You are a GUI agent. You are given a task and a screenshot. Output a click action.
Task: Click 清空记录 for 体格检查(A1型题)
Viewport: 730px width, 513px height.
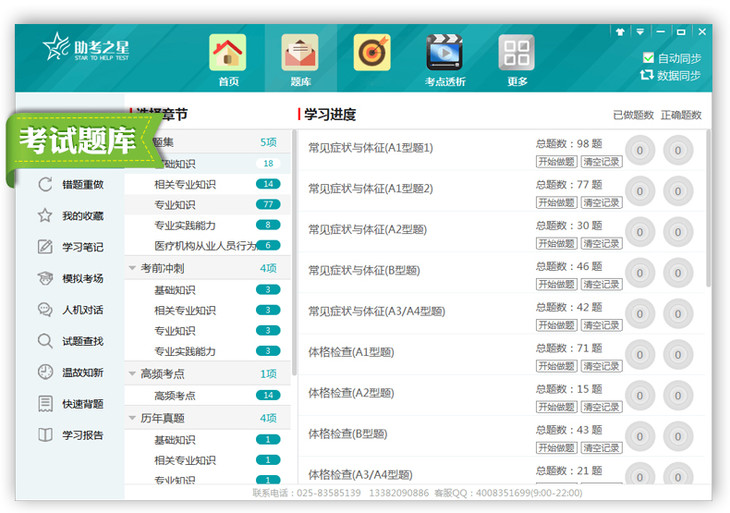point(602,366)
